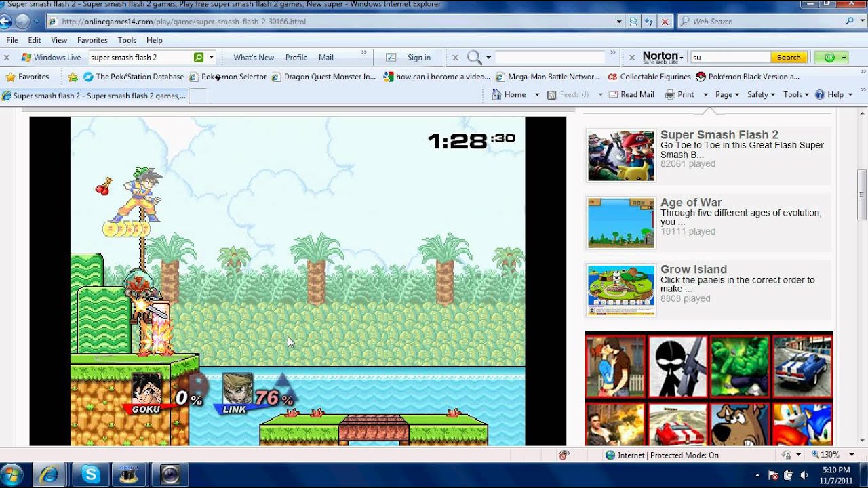Screen dimensions: 868x488
Task: Click the Action Center flag tray icon
Action: tap(773, 475)
